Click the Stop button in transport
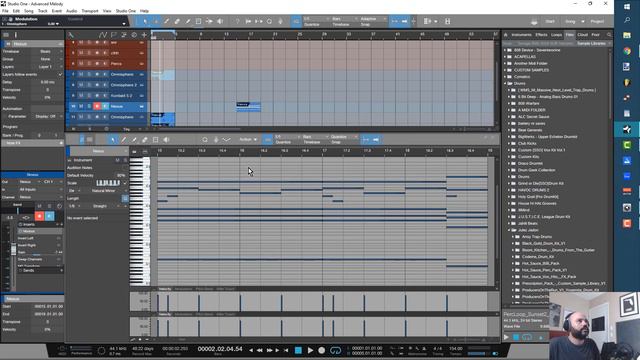 point(298,350)
